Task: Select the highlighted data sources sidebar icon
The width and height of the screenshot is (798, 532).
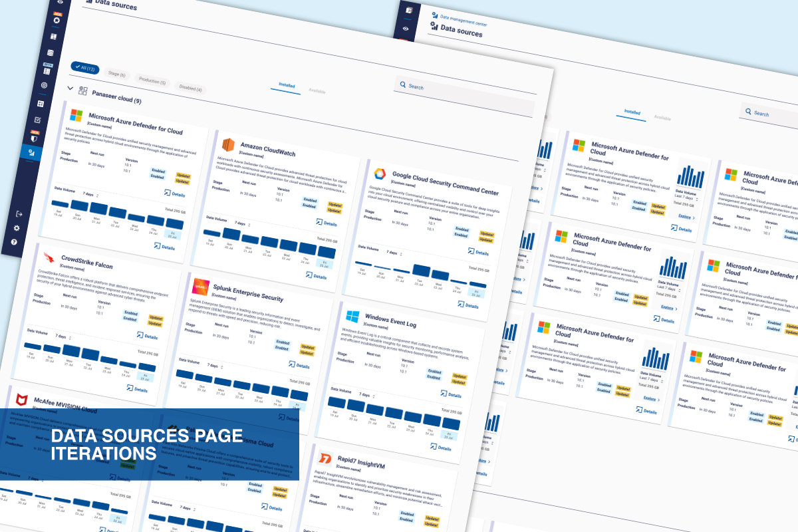Action: [31, 153]
